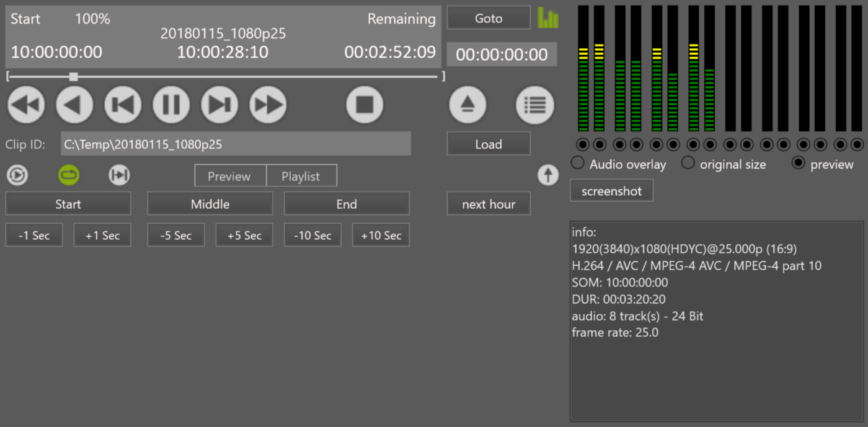This screenshot has width=868, height=427.
Task: Click the upward arrow icon below Load
Action: click(x=548, y=175)
